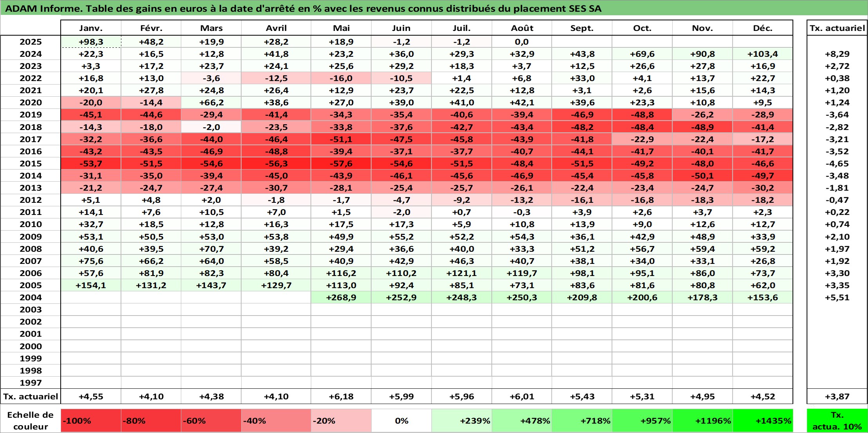Image resolution: width=868 pixels, height=433 pixels.
Task: Select the -100% red color scale swatch
Action: click(91, 420)
